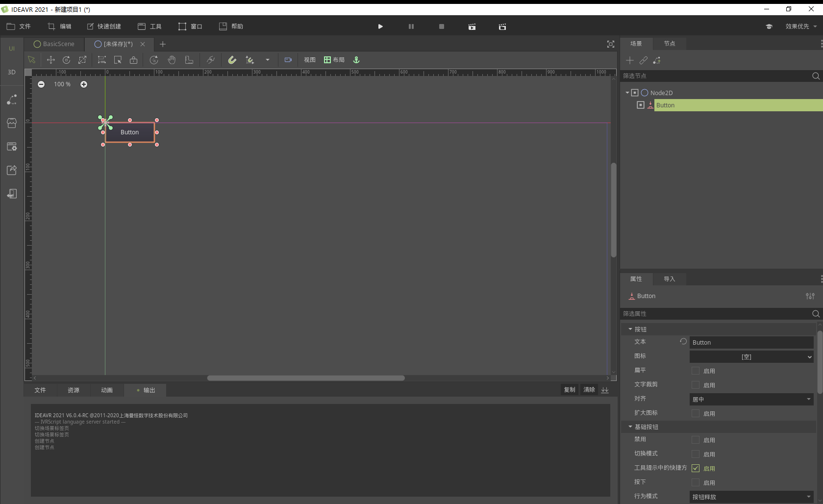823x504 pixels.
Task: Click the 文本 Button text field
Action: coord(751,343)
